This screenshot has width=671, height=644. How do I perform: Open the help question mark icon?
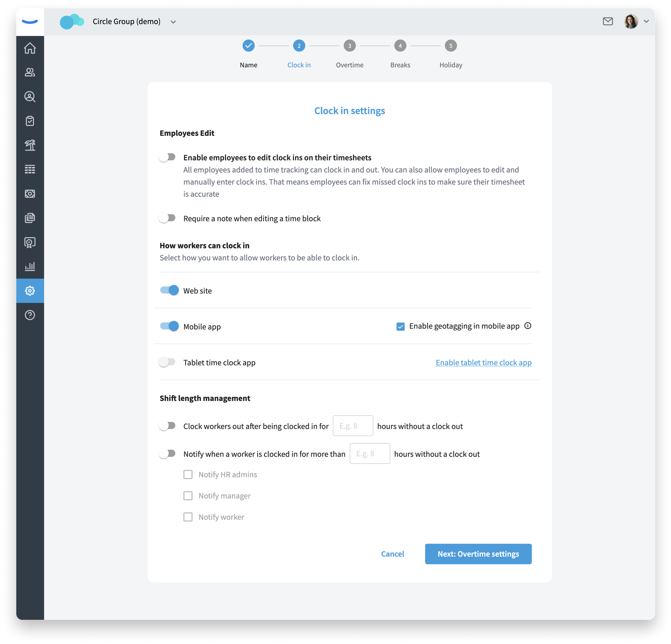pyautogui.click(x=30, y=315)
